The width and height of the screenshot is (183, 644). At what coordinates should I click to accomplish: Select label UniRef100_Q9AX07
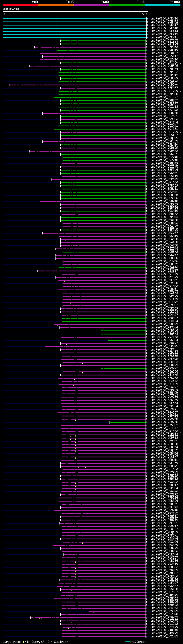tap(164, 53)
